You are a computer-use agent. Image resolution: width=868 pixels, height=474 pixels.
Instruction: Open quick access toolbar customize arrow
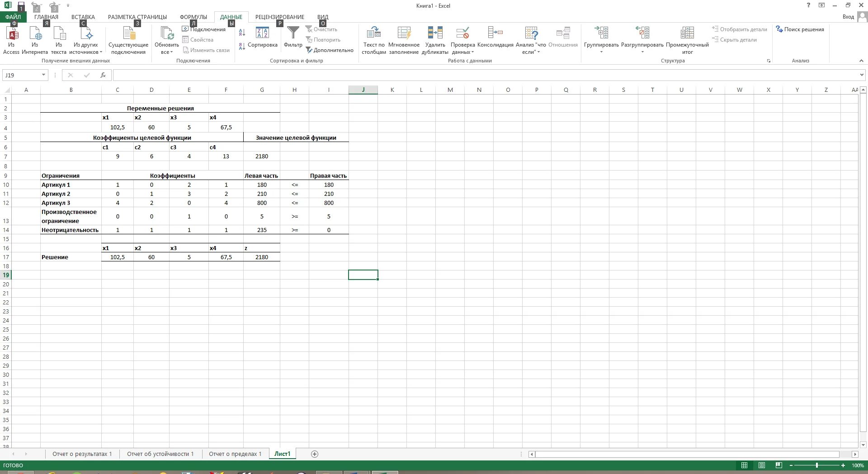tap(68, 5)
